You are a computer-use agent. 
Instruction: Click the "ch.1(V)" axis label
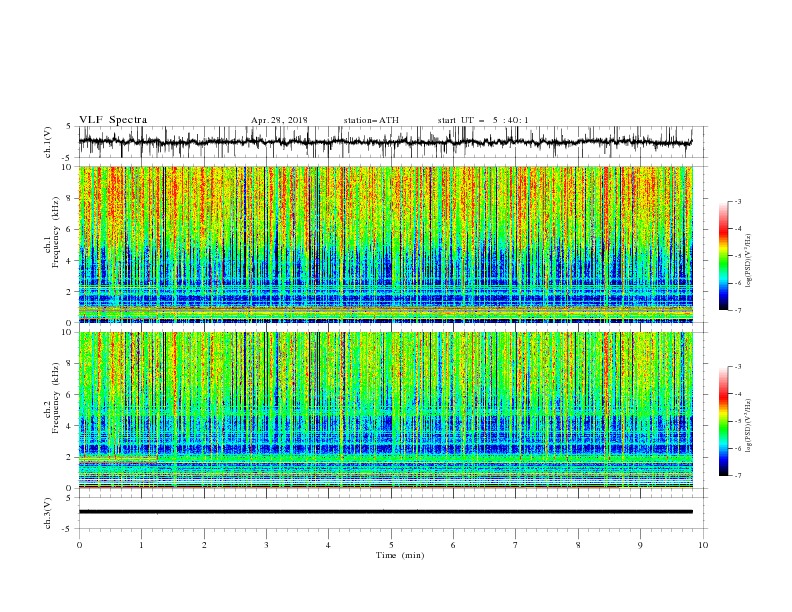click(x=48, y=141)
